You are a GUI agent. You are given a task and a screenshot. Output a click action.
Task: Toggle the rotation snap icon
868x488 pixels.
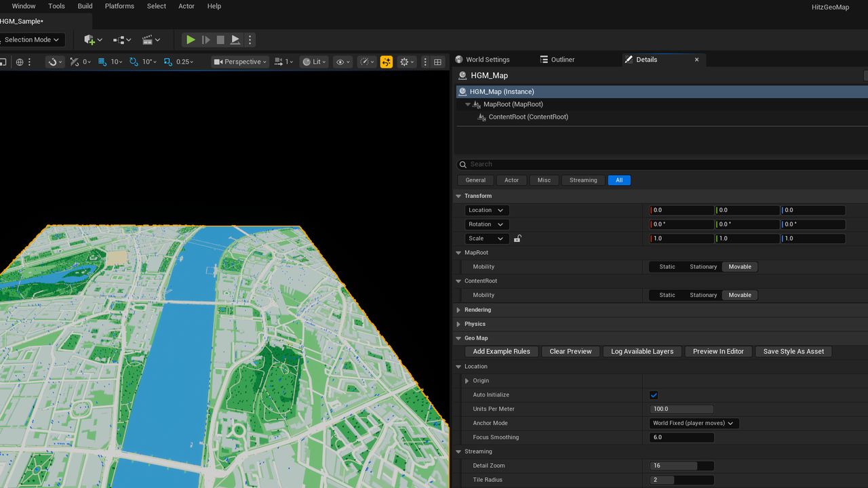(134, 62)
